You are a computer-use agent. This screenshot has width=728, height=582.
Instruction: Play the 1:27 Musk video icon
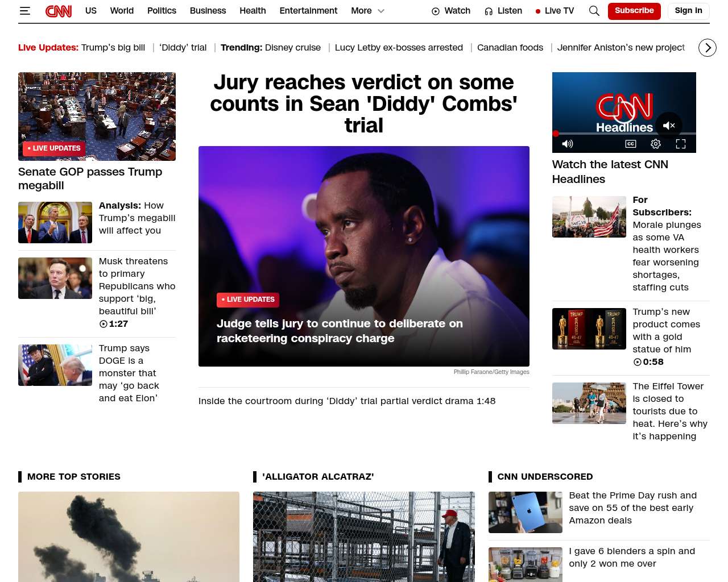(x=104, y=324)
